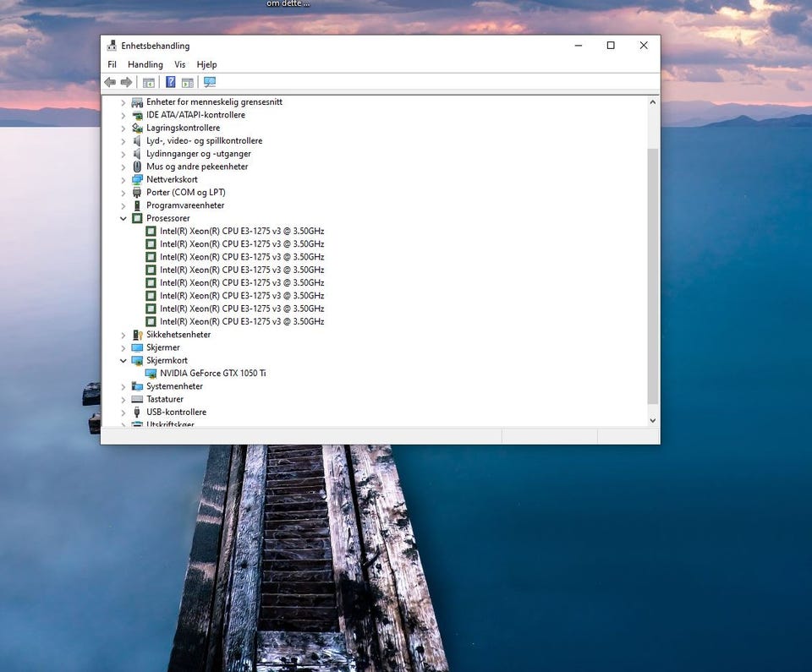Expand the Lagringskontrollere node
The image size is (812, 672).
coord(123,128)
